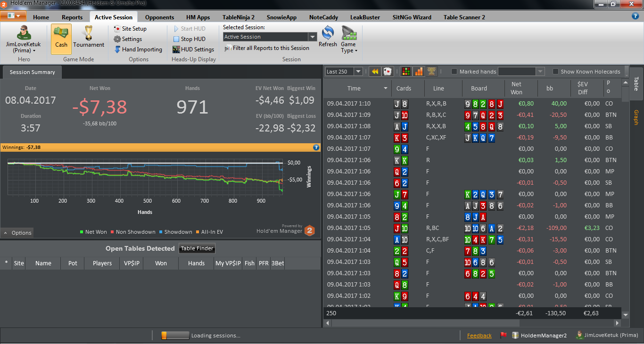This screenshot has height=344, width=644.
Task: Toggle the Non Showdown legend item
Action: coord(133,232)
